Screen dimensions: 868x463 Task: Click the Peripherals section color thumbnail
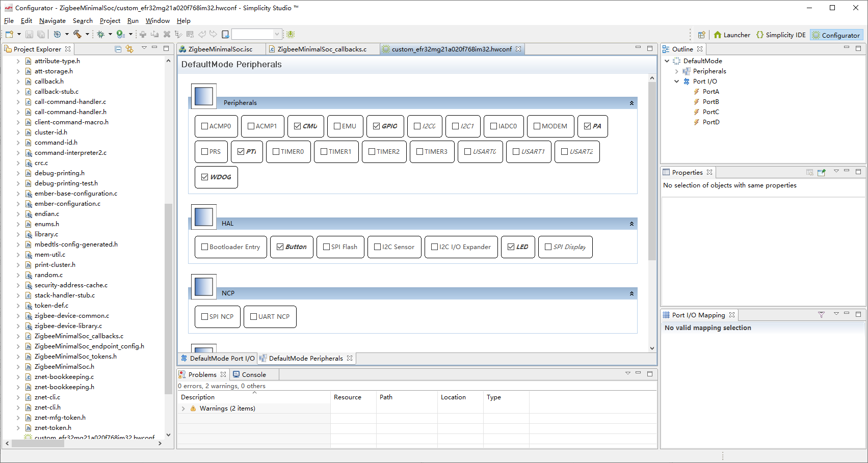coord(204,96)
